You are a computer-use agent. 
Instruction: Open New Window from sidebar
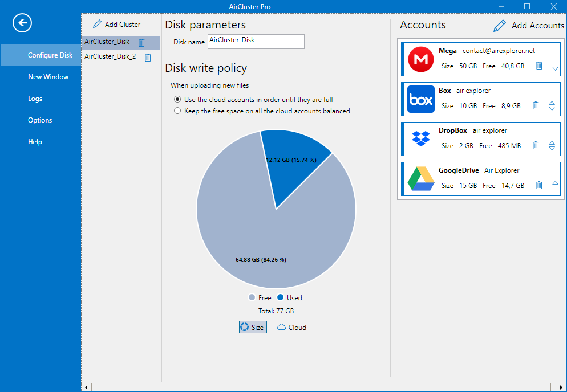[48, 76]
